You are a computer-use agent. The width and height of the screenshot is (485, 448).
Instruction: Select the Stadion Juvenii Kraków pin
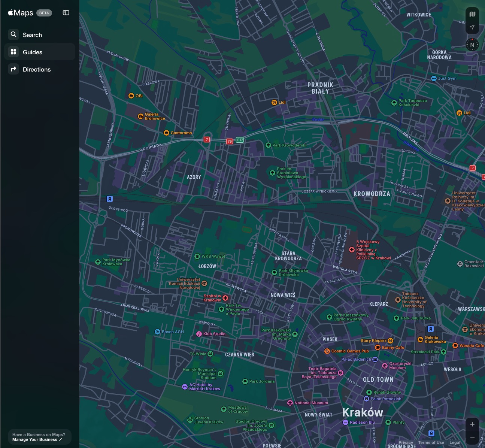[190, 420]
